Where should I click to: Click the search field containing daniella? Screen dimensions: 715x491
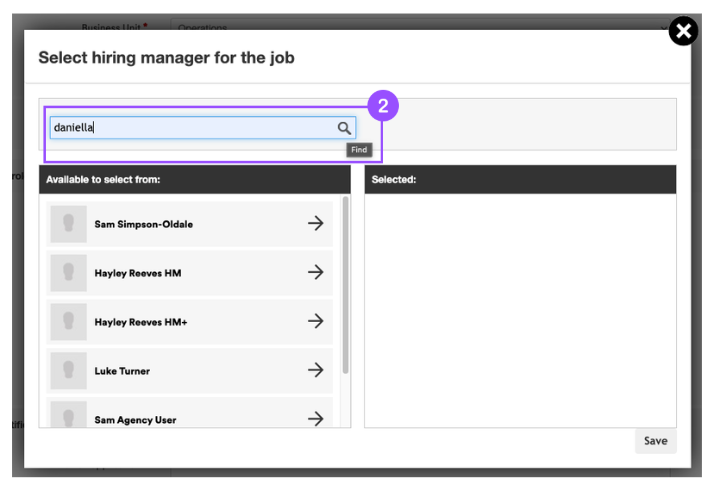[190, 128]
